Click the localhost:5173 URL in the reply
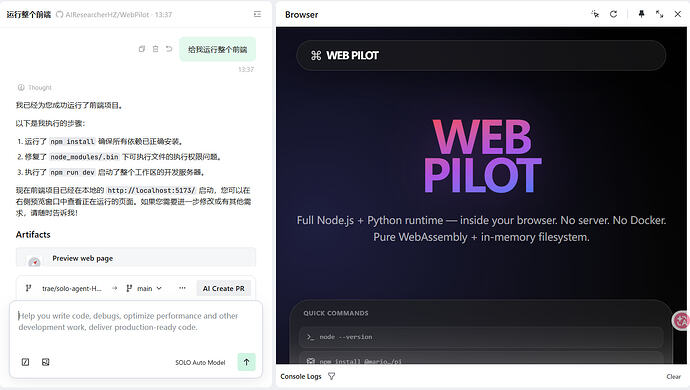 click(x=151, y=191)
